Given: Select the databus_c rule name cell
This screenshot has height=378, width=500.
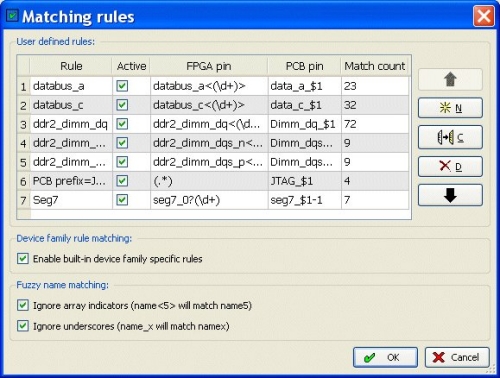Looking at the screenshot, I should [71, 105].
